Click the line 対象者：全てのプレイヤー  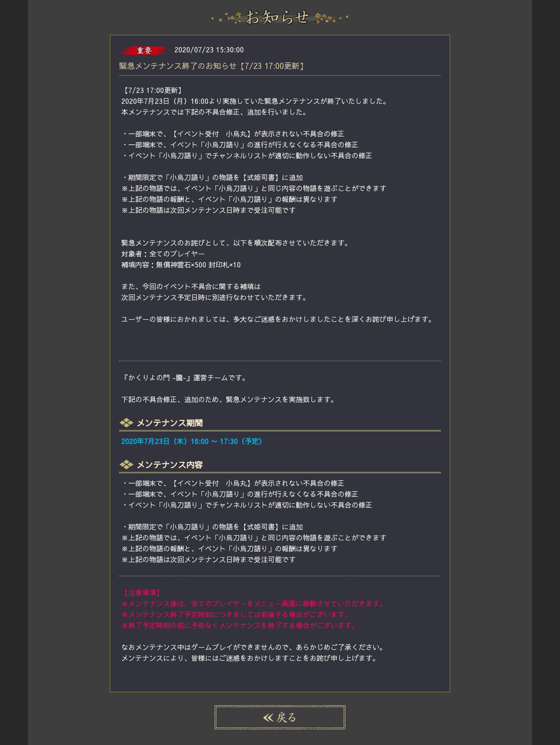click(x=163, y=254)
